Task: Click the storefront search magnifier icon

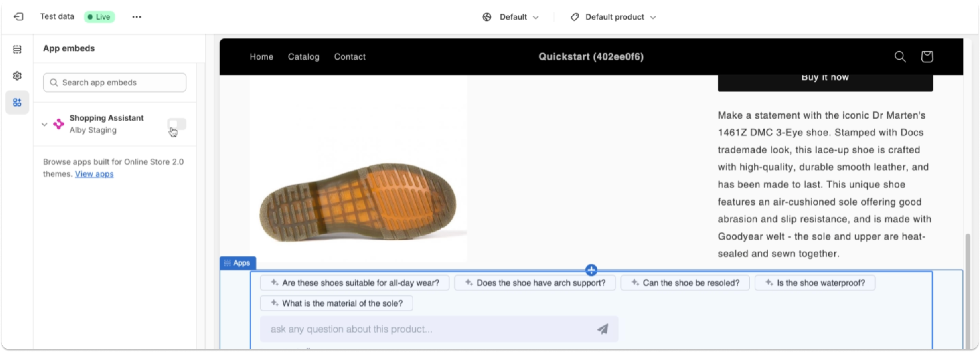Action: point(900,57)
